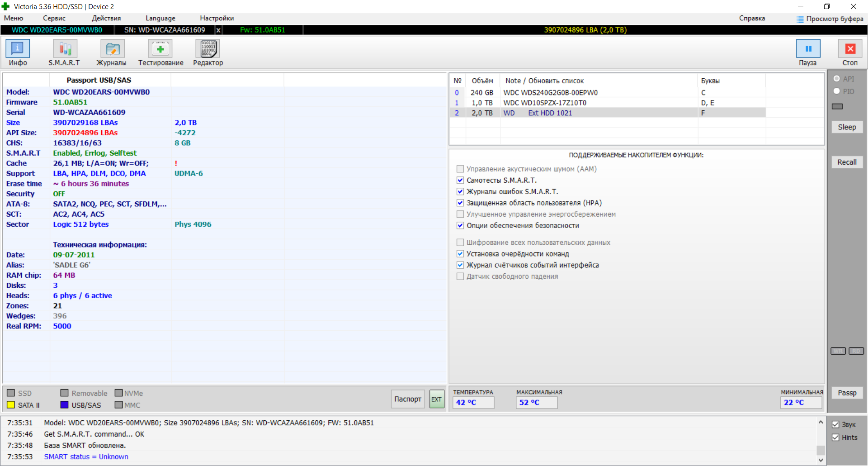Open the Действия menu
The image size is (868, 466).
(106, 18)
